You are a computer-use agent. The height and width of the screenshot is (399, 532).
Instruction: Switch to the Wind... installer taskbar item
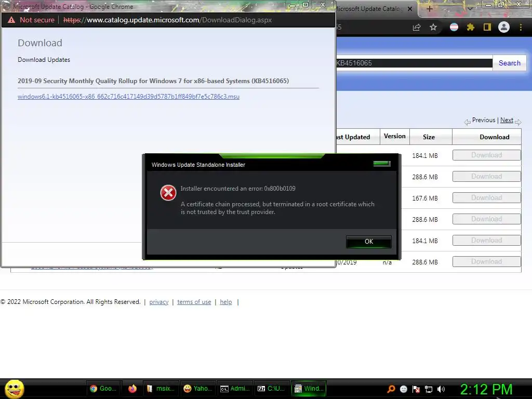tap(309, 389)
